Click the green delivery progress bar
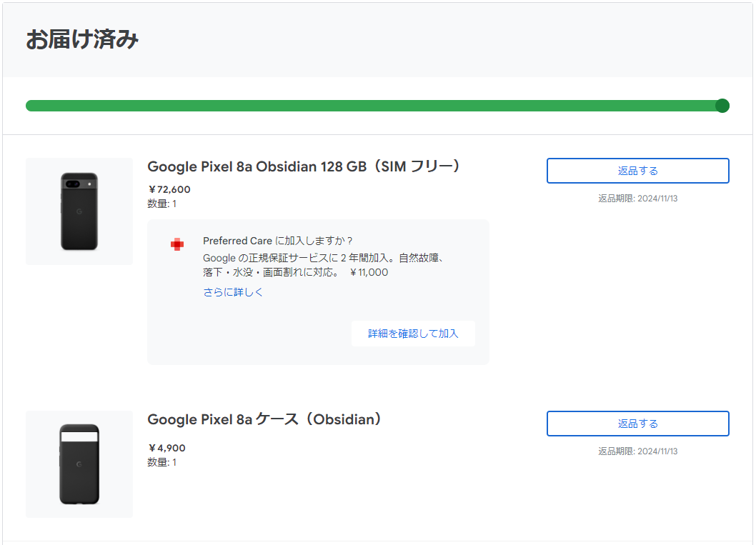756x545 pixels. pyautogui.click(x=377, y=106)
